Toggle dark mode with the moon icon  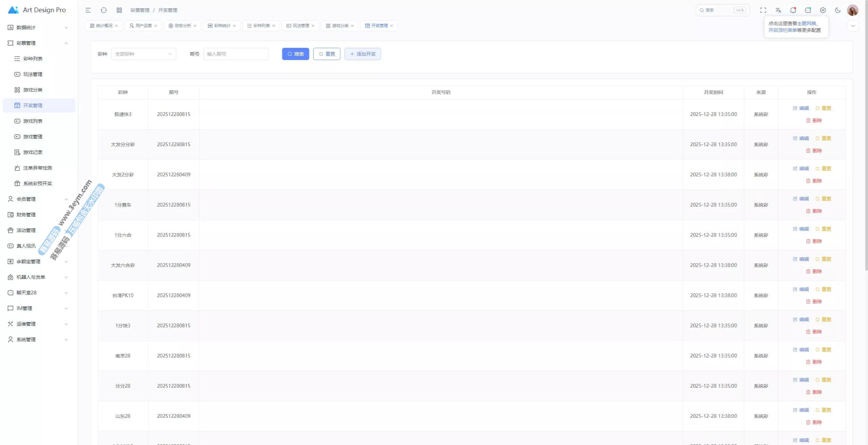coord(838,10)
